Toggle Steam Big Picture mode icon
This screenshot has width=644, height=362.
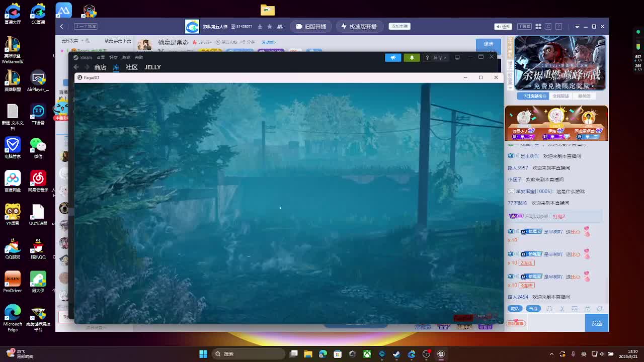point(457,57)
